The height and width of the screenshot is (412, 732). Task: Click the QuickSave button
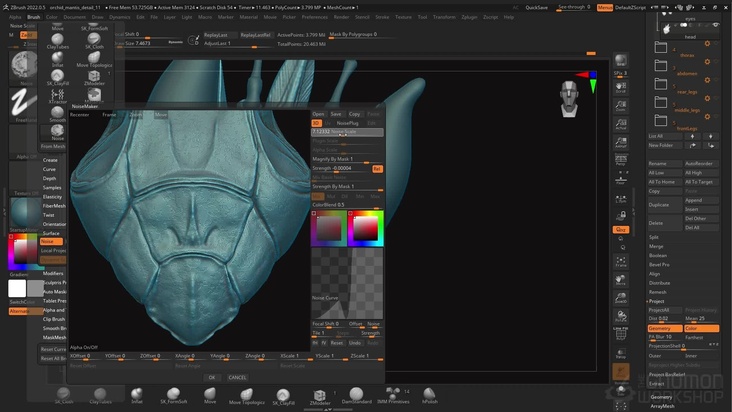coord(536,7)
